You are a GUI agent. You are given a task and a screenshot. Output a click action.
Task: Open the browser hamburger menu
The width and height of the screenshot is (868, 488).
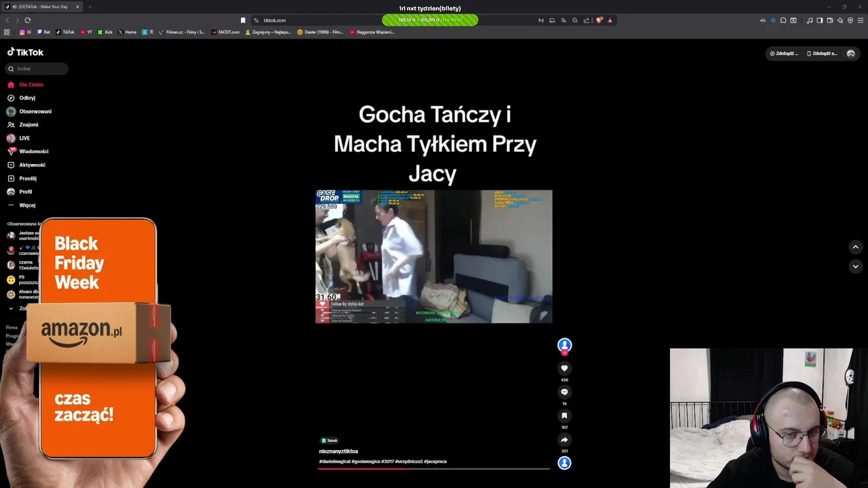click(861, 20)
